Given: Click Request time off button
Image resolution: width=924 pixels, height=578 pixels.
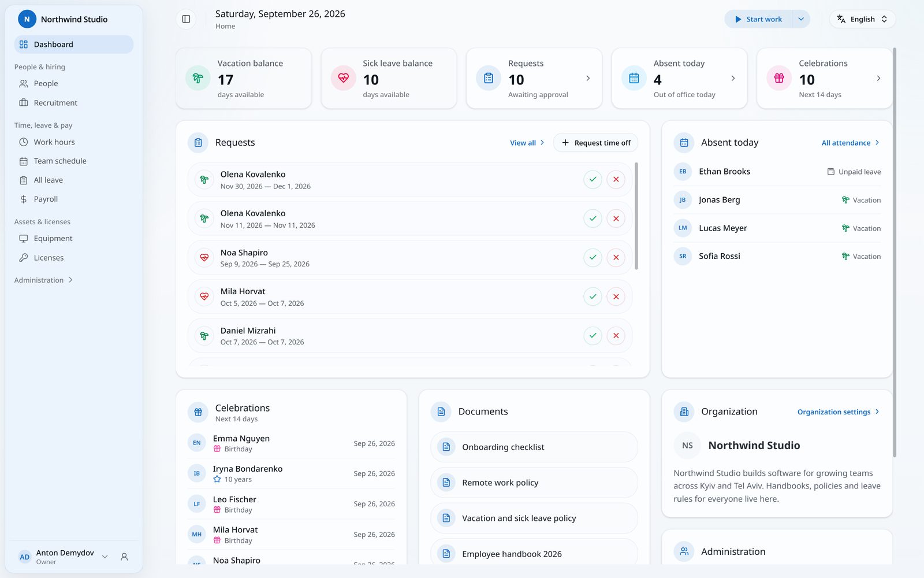Looking at the screenshot, I should (595, 143).
